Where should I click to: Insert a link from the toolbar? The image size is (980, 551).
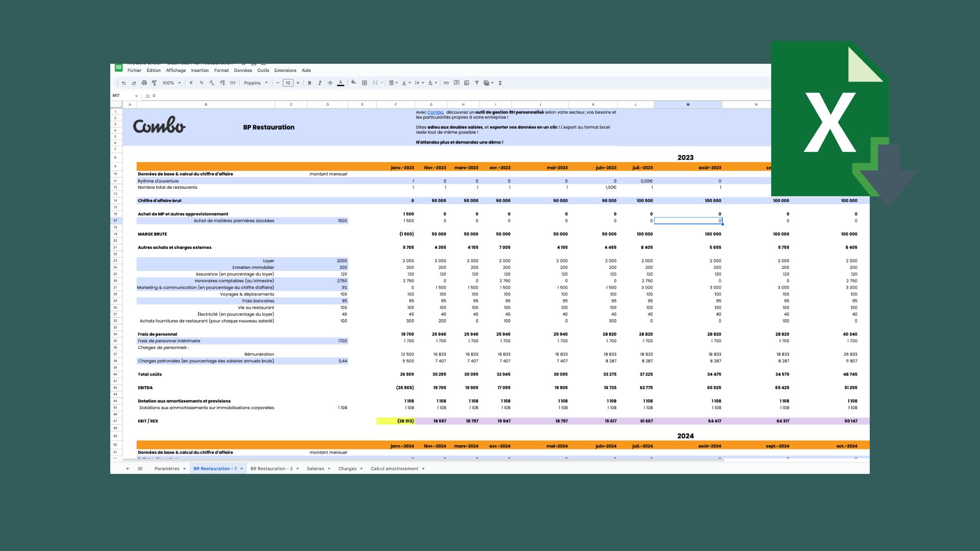click(446, 83)
